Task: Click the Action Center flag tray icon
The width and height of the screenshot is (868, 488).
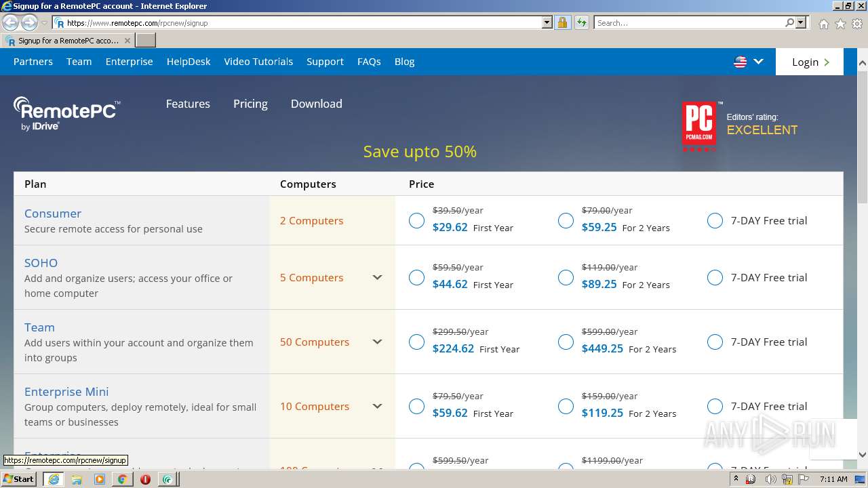Action: pyautogui.click(x=804, y=479)
